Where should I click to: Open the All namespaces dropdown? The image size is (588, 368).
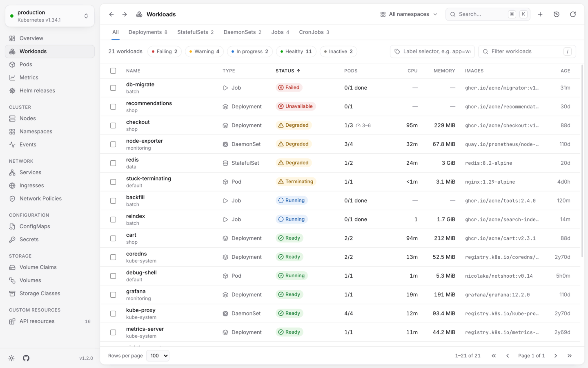(x=409, y=14)
